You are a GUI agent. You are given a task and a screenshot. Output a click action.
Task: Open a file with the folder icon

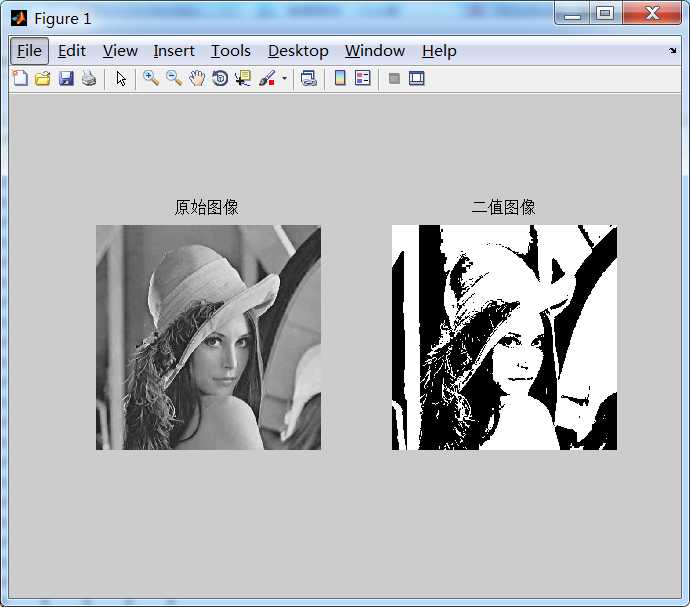tap(43, 78)
